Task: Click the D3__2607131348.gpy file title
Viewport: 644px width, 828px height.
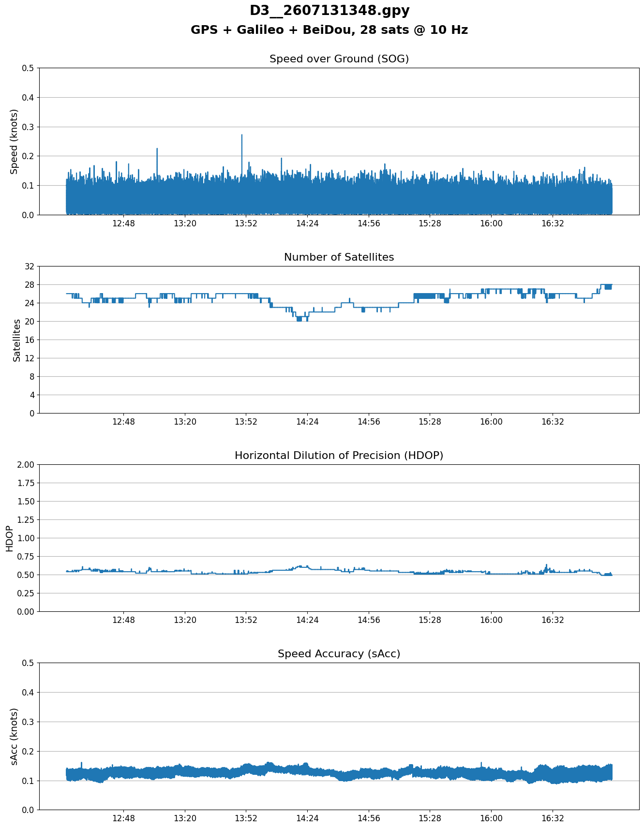Action: [329, 11]
